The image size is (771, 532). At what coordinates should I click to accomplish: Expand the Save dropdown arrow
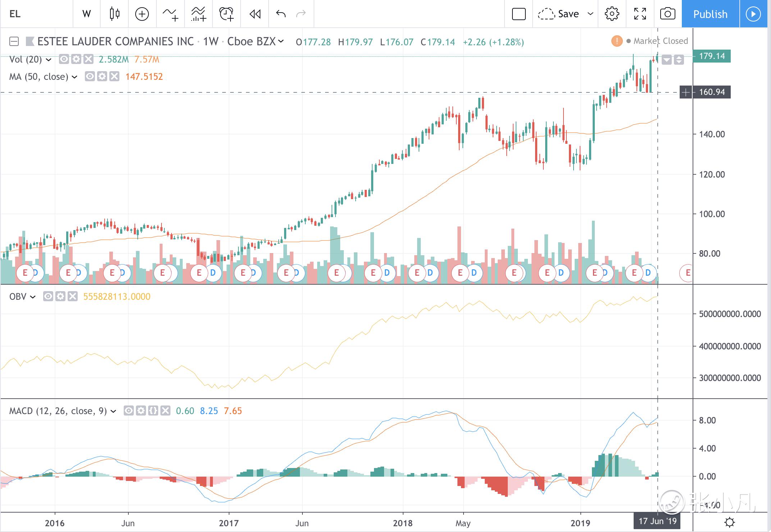pyautogui.click(x=590, y=14)
